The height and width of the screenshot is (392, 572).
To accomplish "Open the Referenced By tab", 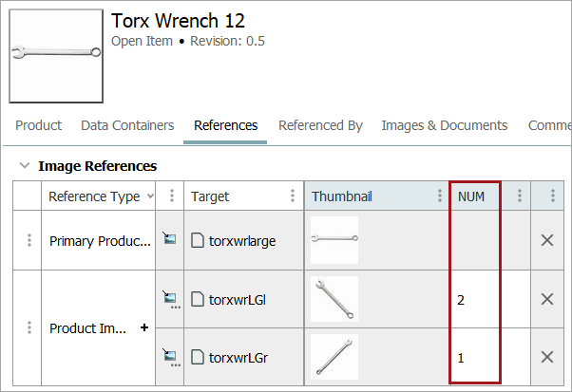I will (320, 125).
